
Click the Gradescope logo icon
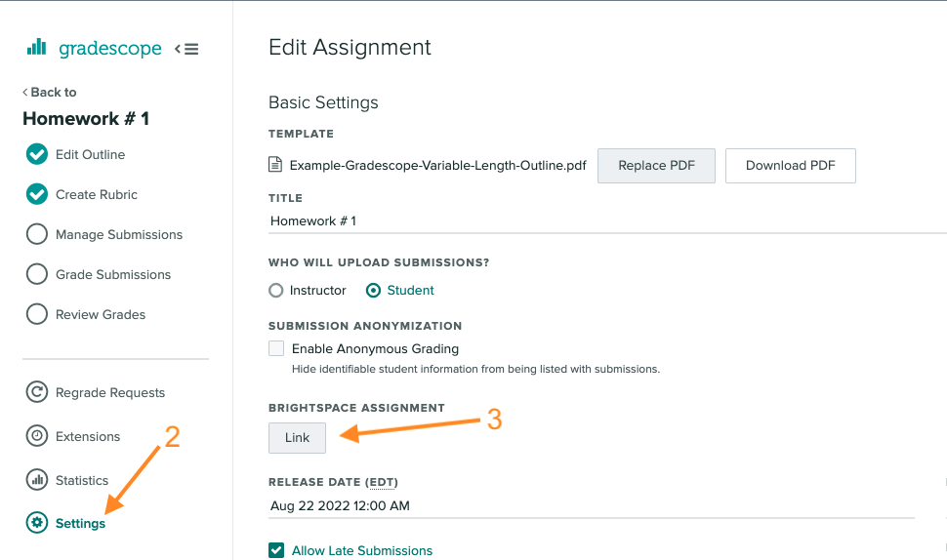37,47
